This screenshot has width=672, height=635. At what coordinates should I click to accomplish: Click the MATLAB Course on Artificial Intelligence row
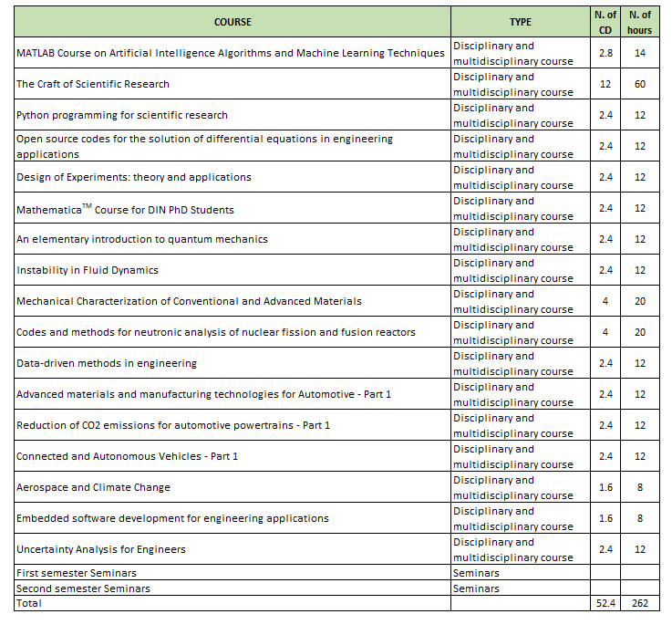(231, 53)
